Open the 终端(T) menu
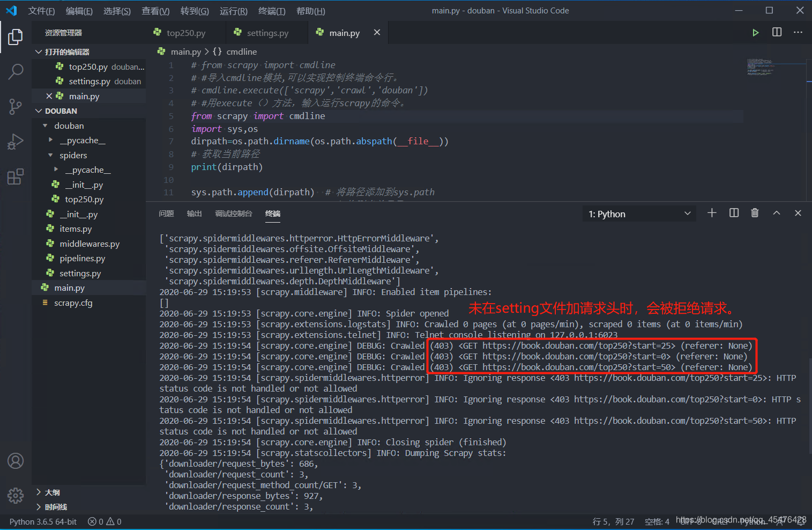 tap(272, 11)
